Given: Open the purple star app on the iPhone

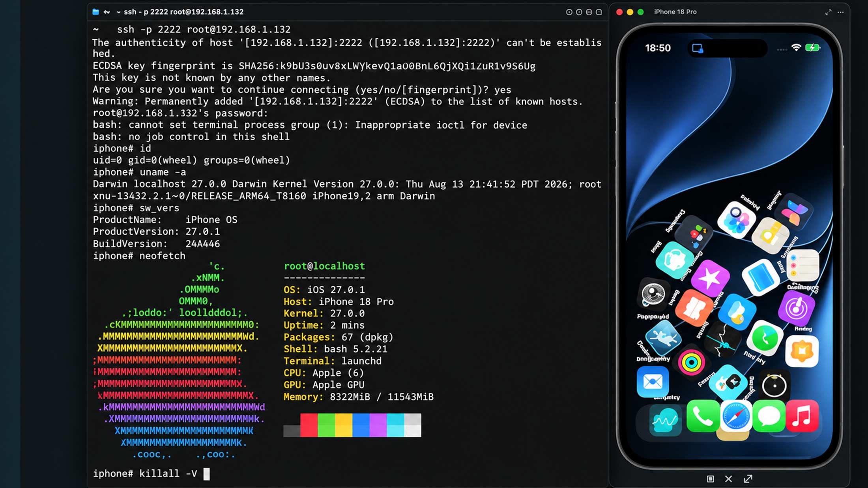Looking at the screenshot, I should [x=710, y=278].
